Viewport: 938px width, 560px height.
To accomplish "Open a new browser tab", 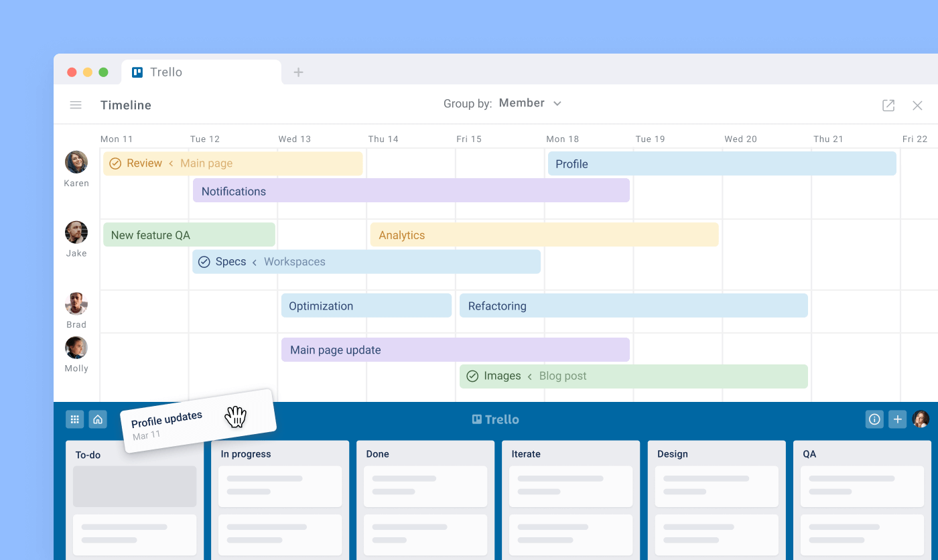I will (x=298, y=72).
